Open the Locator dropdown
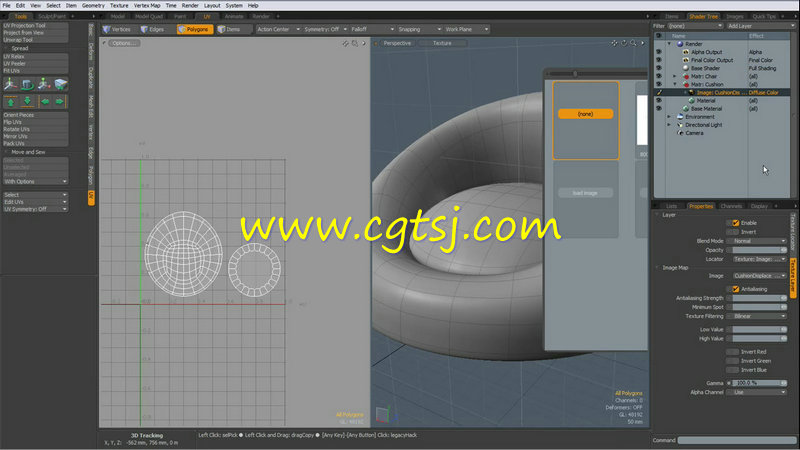The image size is (800, 450). [x=759, y=259]
